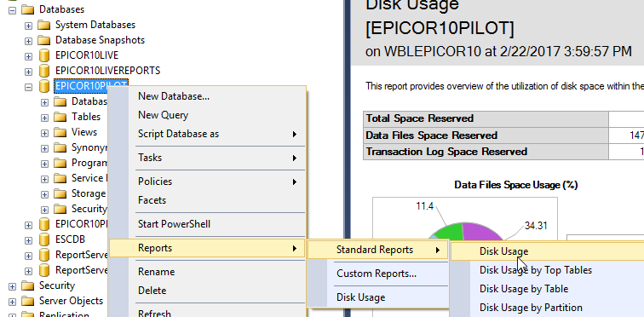Click the database Security folder icon
Image resolution: width=644 pixels, height=317 pixels.
tap(60, 209)
